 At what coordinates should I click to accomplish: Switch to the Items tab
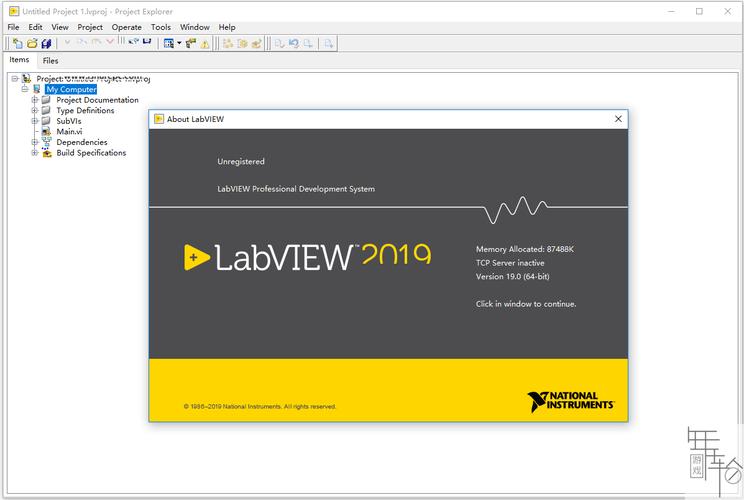tap(19, 60)
